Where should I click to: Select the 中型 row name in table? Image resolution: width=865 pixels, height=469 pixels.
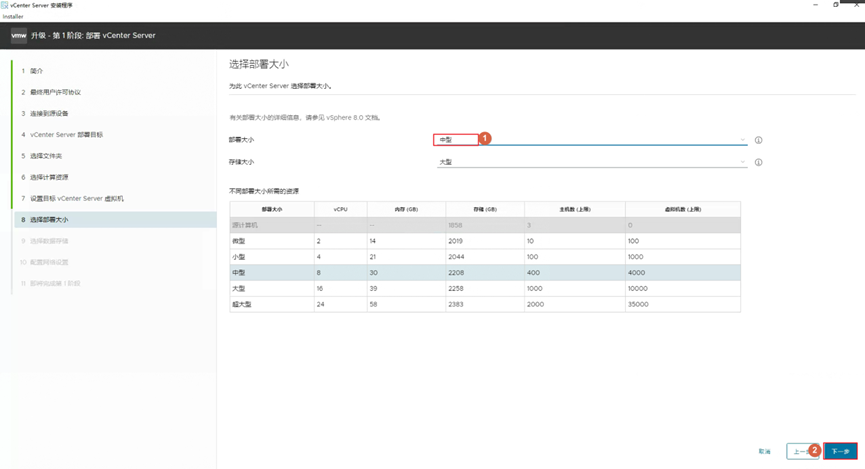coord(272,273)
